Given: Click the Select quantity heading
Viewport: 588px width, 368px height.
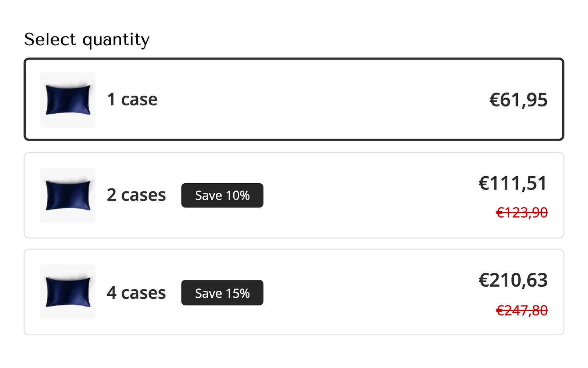Looking at the screenshot, I should coord(87,40).
